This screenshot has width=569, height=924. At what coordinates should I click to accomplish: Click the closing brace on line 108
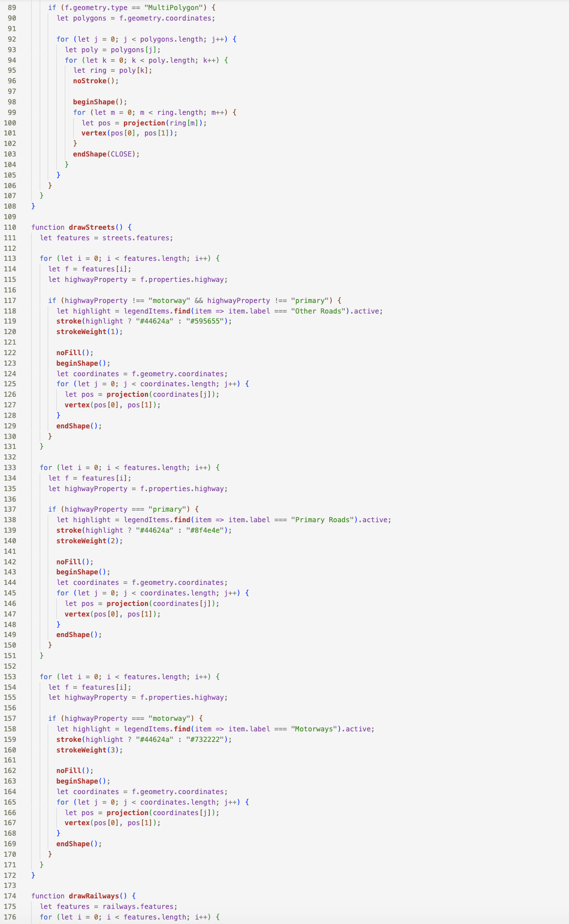tap(34, 206)
